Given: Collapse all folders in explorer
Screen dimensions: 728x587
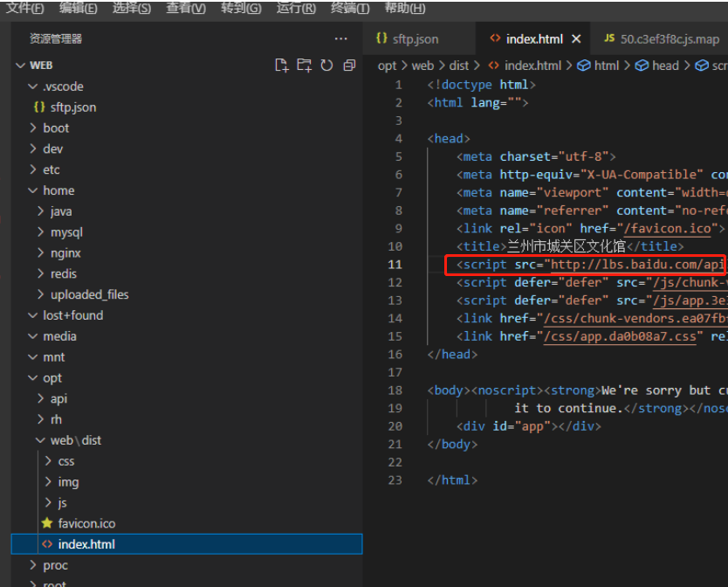Looking at the screenshot, I should click(349, 66).
